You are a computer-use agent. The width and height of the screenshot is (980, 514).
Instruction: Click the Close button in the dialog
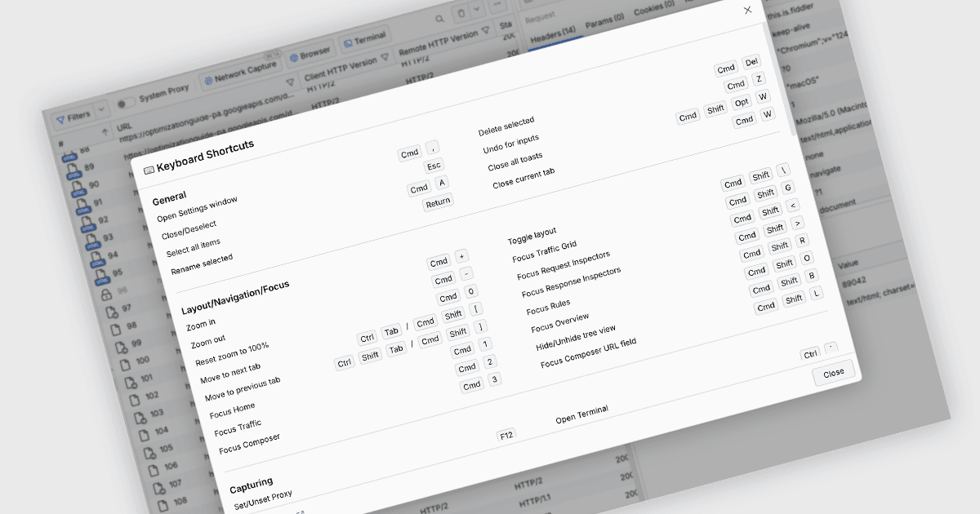[834, 373]
